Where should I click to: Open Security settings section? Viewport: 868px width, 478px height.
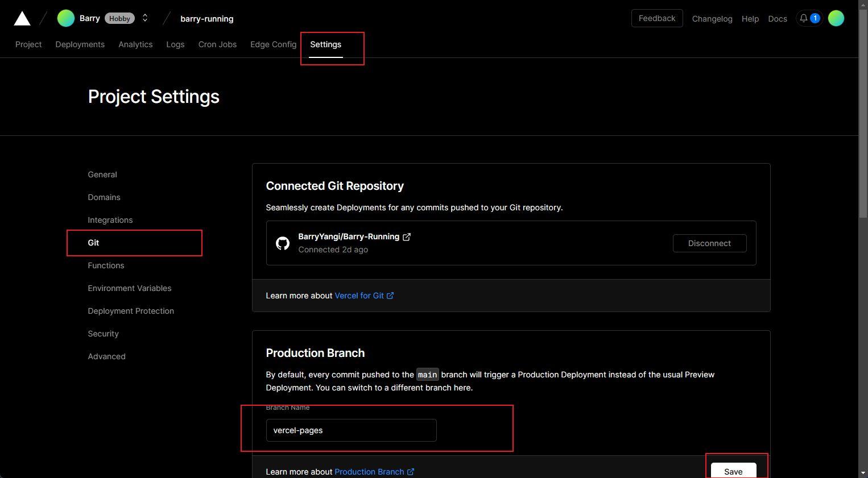click(x=103, y=334)
